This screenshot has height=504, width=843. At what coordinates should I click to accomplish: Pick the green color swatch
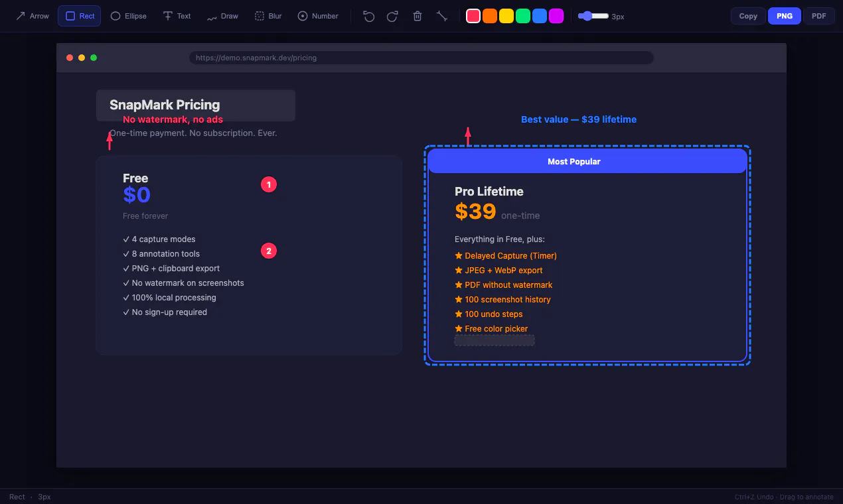coord(523,16)
